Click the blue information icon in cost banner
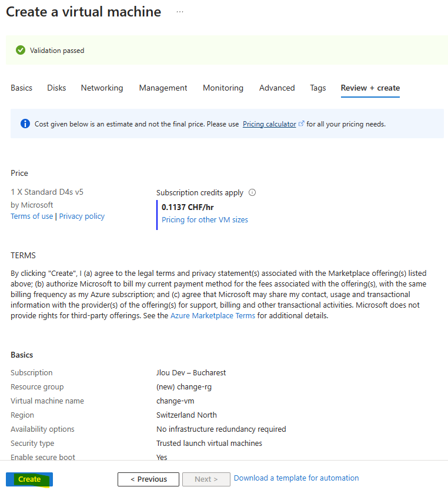448x490 pixels. coord(25,124)
